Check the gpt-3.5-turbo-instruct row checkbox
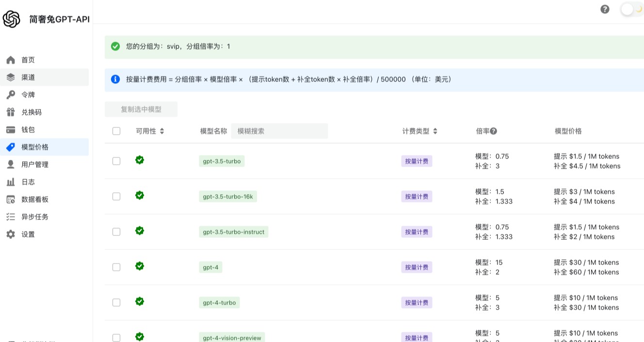644x342 pixels. click(116, 232)
